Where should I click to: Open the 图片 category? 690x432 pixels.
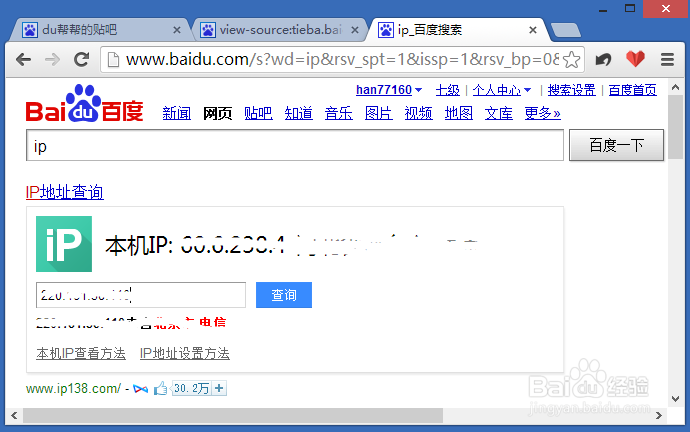(378, 113)
